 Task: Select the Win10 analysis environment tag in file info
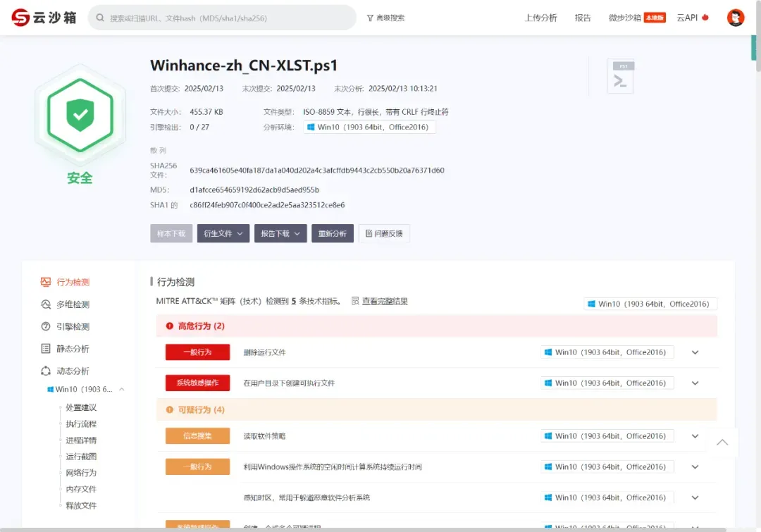369,127
